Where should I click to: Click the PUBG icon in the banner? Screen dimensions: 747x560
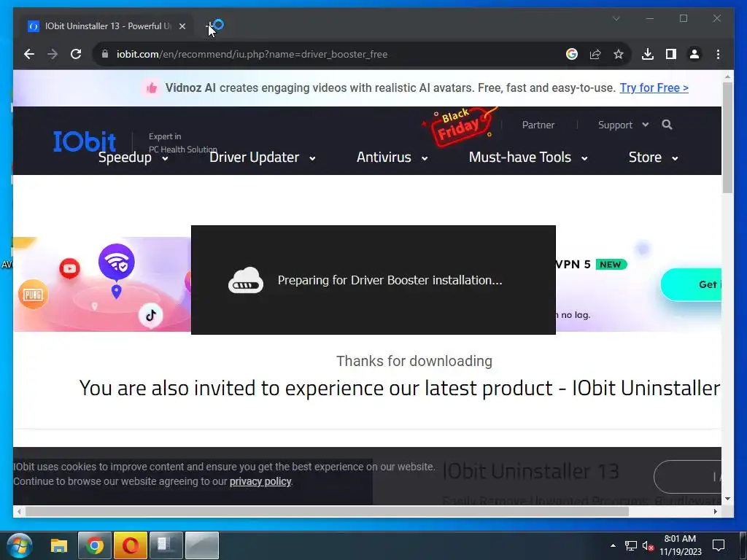(x=33, y=295)
